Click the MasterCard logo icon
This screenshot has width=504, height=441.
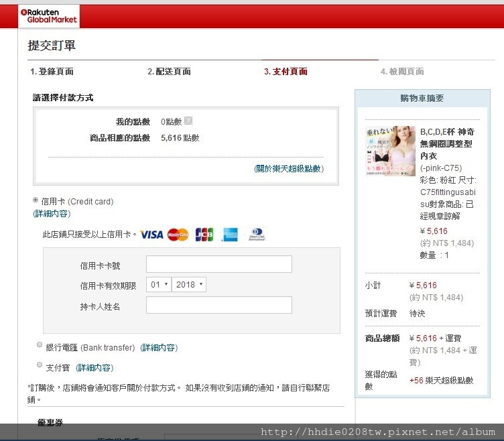coord(178,235)
